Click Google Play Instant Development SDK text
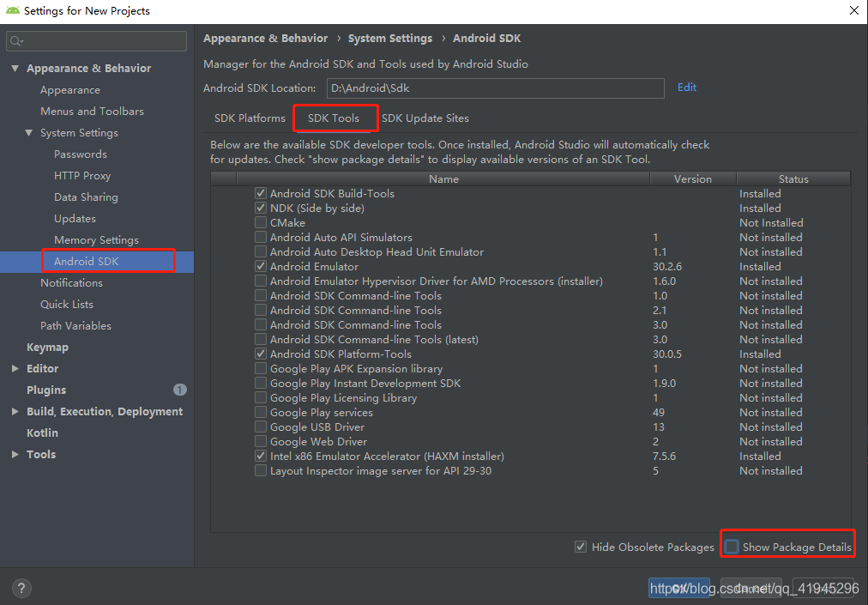Screen dimensions: 868x605 pyautogui.click(x=365, y=384)
